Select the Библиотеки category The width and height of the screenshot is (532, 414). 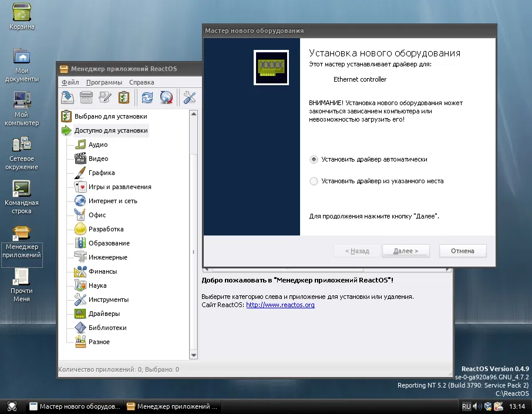[x=107, y=328]
